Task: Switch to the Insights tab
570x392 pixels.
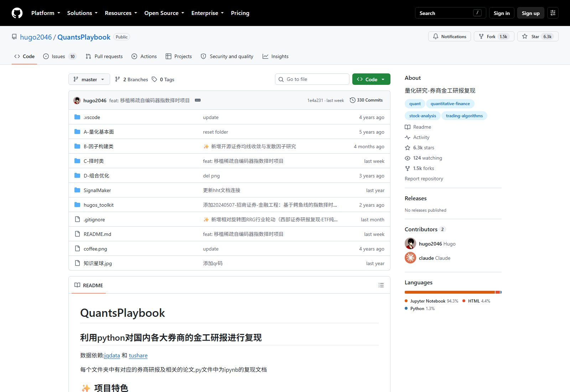Action: [275, 56]
